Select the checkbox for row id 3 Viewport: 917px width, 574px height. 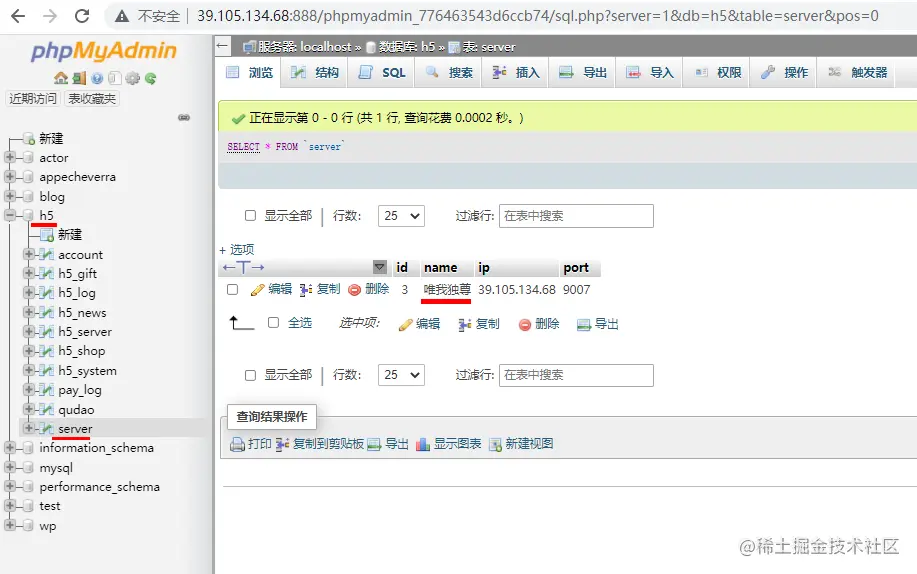(x=232, y=290)
